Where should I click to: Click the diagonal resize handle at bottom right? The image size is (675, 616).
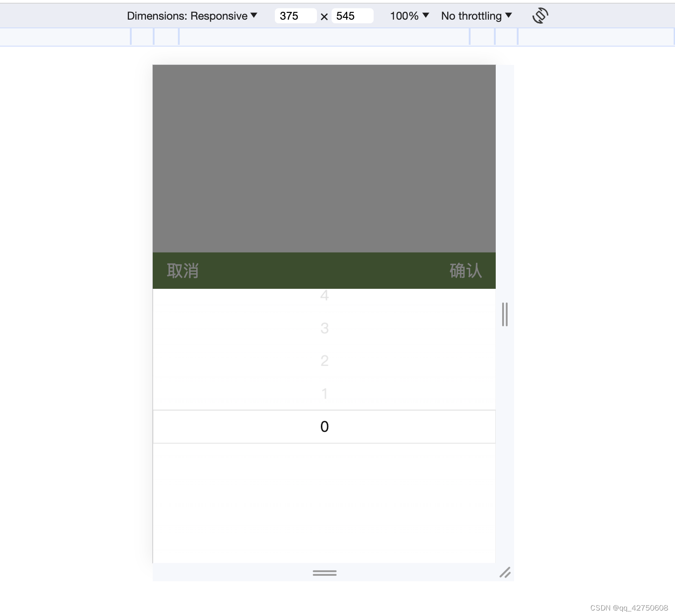pos(505,573)
